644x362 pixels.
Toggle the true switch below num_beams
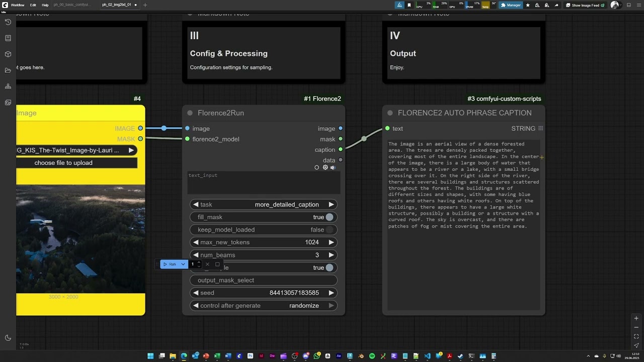click(x=329, y=267)
